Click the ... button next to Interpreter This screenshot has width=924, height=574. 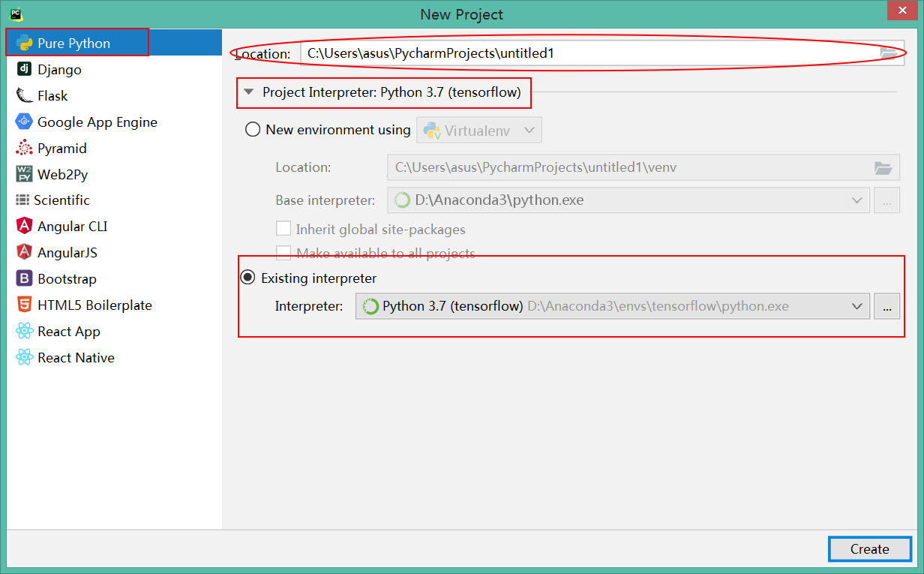pyautogui.click(x=886, y=306)
